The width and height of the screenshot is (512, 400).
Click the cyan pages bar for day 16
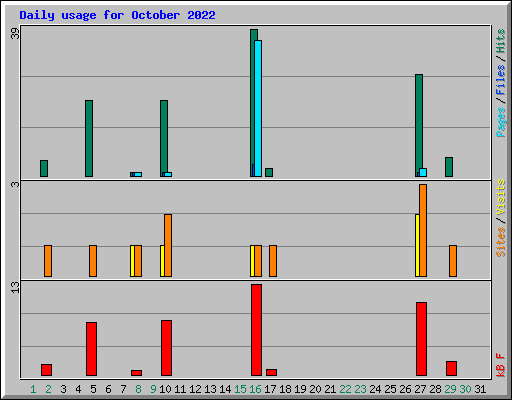point(258,108)
